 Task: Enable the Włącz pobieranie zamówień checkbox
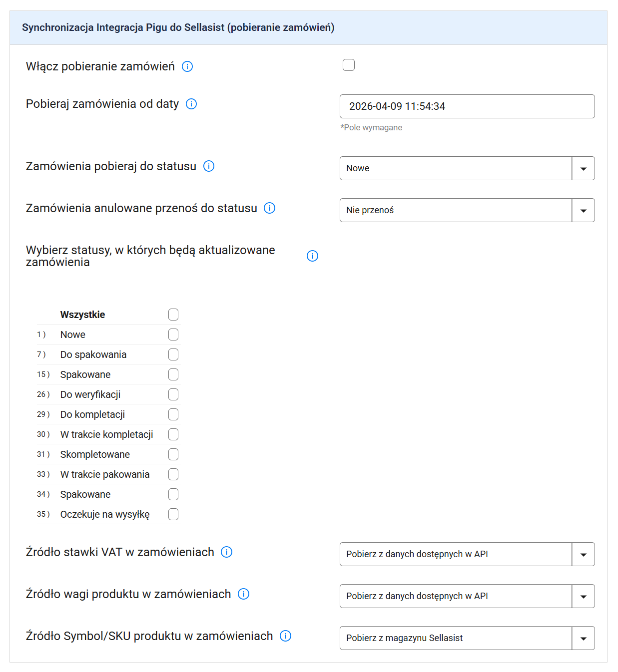coord(349,65)
